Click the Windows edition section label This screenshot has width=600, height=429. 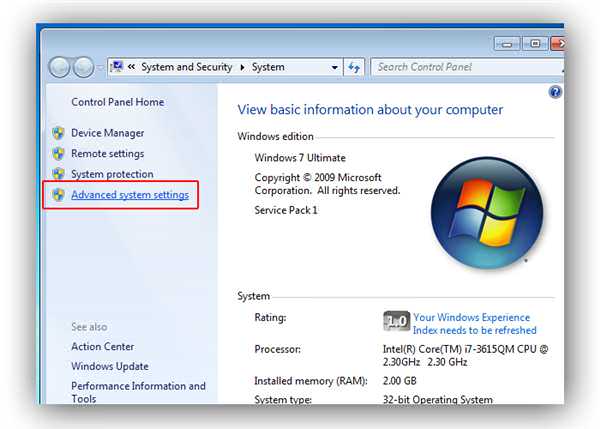coord(275,137)
